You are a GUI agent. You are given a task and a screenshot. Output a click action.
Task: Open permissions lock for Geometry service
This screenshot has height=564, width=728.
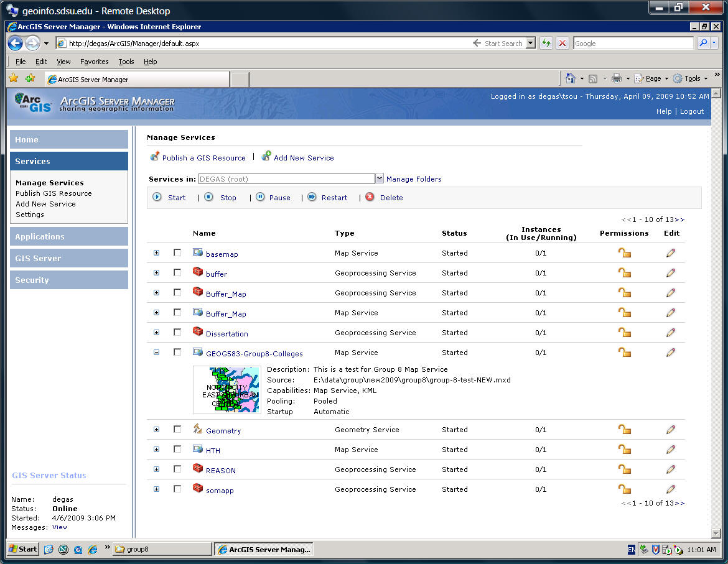pos(625,430)
